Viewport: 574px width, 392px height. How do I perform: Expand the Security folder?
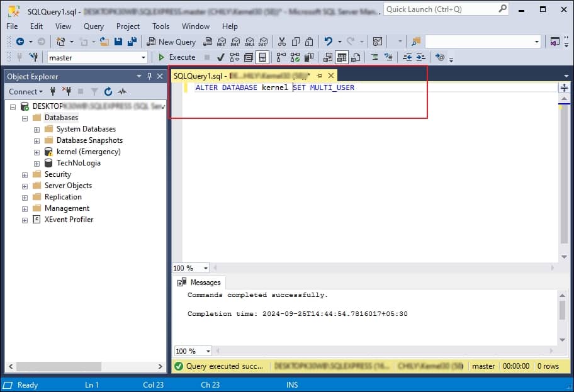[25, 175]
